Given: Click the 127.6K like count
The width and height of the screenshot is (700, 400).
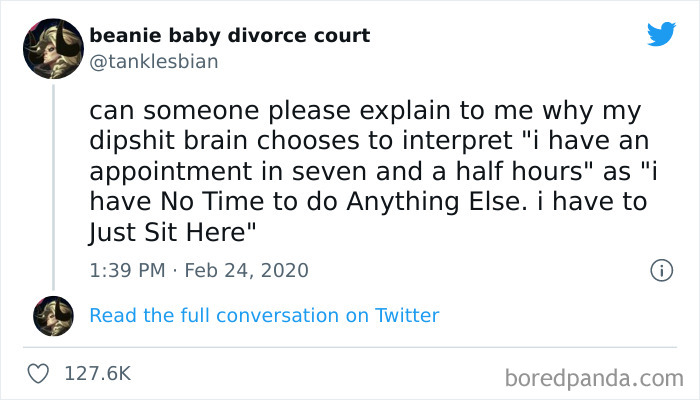Looking at the screenshot, I should click(97, 373).
